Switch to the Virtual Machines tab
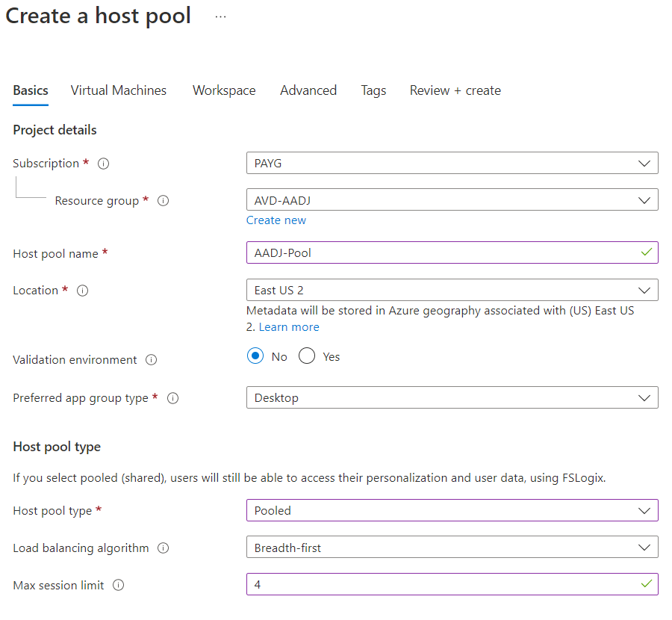Image resolution: width=672 pixels, height=620 pixels. (x=119, y=90)
